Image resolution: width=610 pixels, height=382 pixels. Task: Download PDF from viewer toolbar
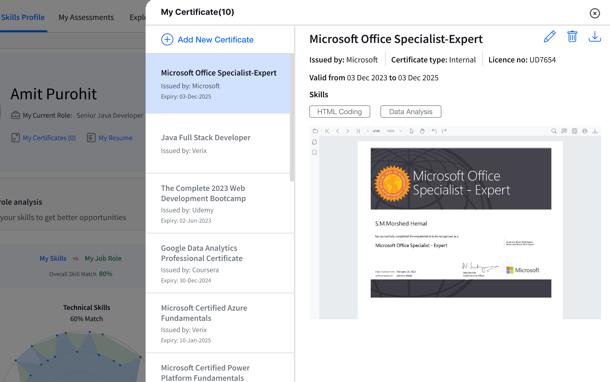595,131
